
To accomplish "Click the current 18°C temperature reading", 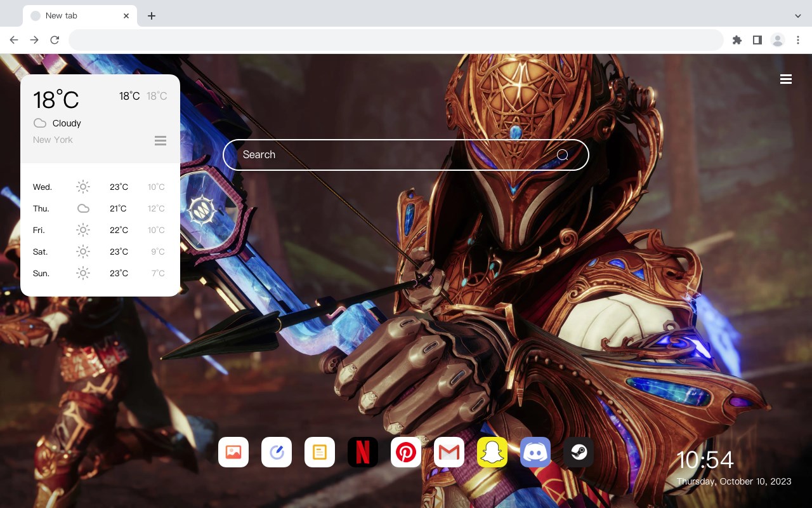I will 56,100.
